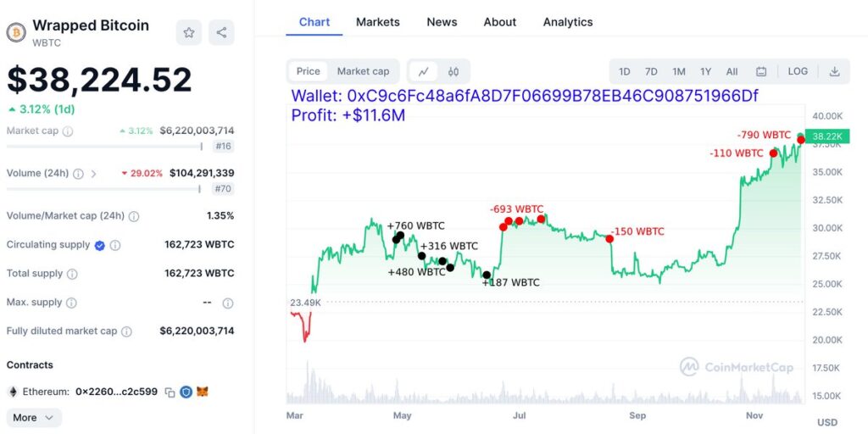
Task: Set chart range to 1Y
Action: (x=705, y=72)
